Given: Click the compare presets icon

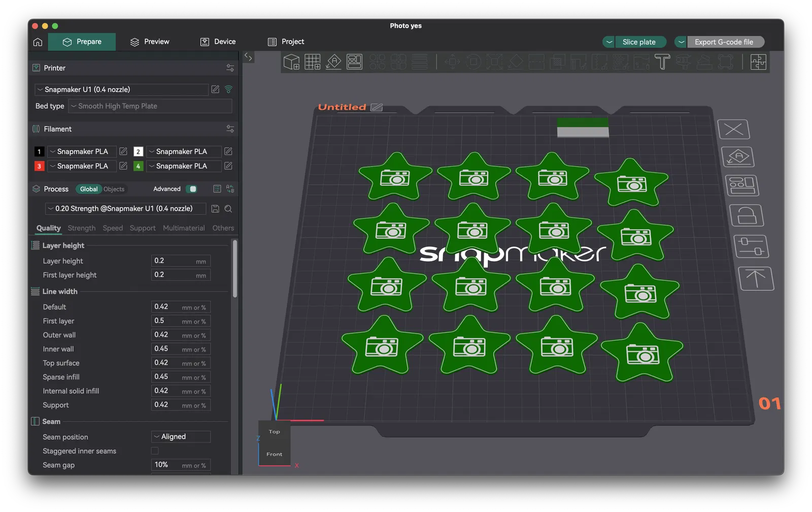Looking at the screenshot, I should pos(230,189).
